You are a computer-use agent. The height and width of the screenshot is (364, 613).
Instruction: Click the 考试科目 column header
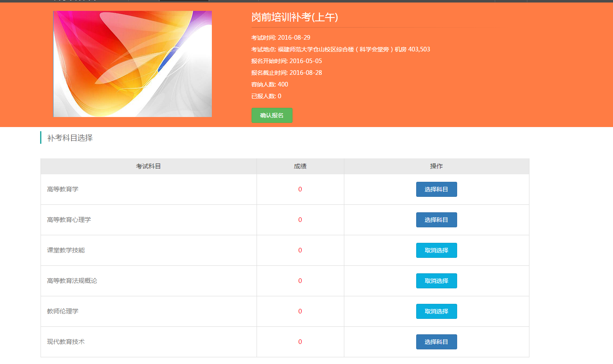tap(148, 166)
